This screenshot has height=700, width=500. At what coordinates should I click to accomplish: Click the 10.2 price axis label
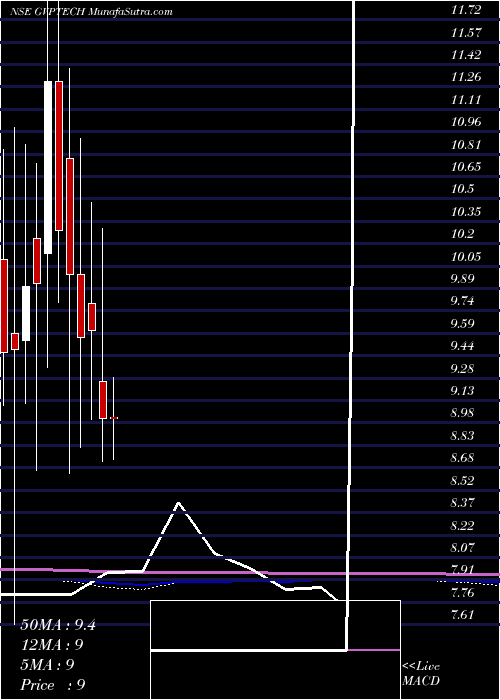[x=462, y=234]
